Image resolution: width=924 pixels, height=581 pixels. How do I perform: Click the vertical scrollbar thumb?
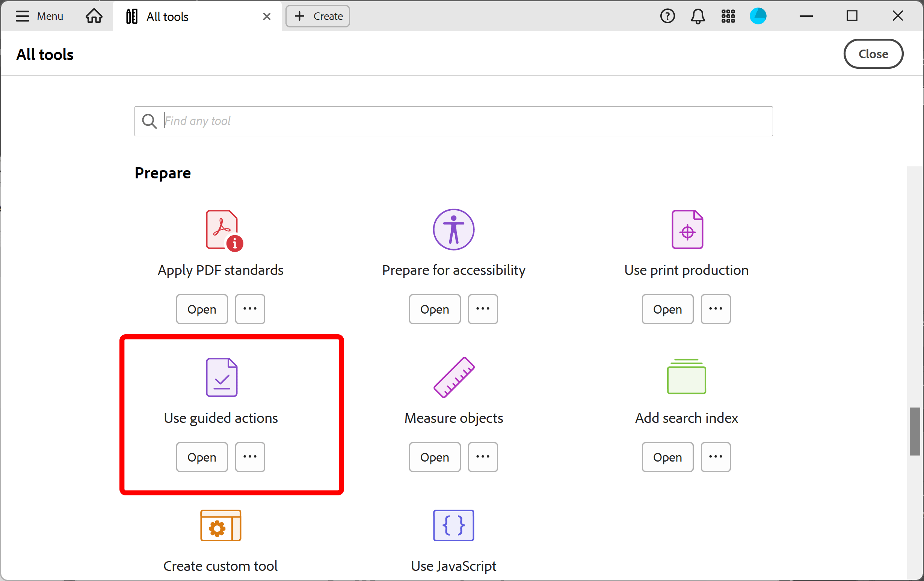pos(914,431)
